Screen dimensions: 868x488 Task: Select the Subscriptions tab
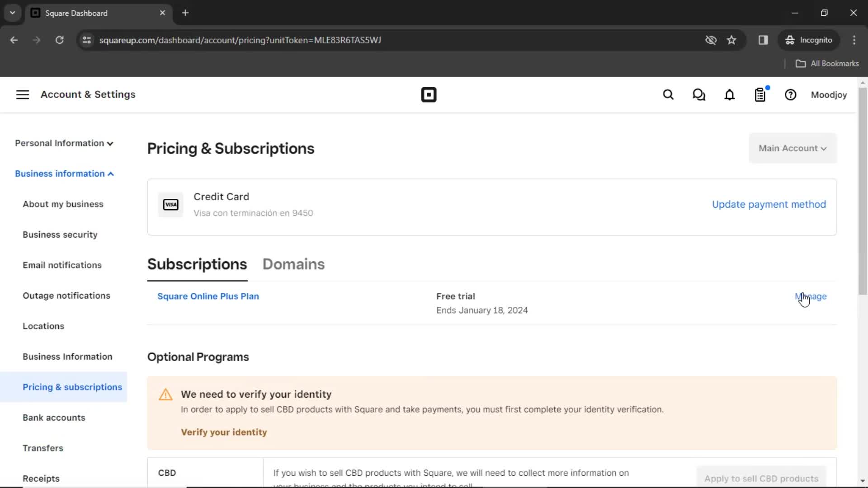pos(197,264)
